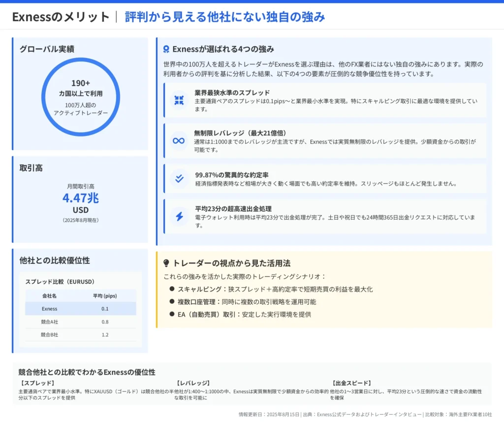The width and height of the screenshot is (504, 424).
Task: Click the 【スプレッド】 column label
Action: tap(37, 383)
